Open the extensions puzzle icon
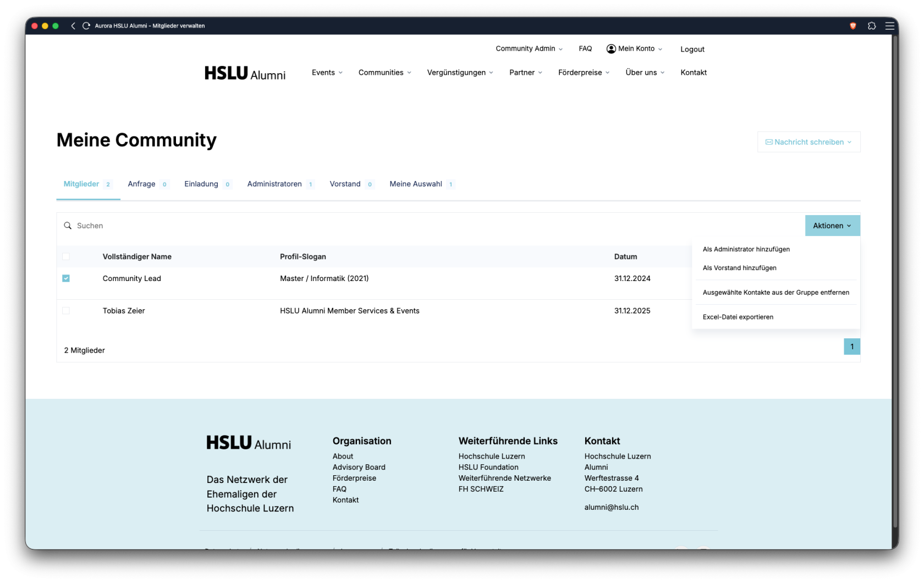Image resolution: width=924 pixels, height=583 pixels. [872, 26]
